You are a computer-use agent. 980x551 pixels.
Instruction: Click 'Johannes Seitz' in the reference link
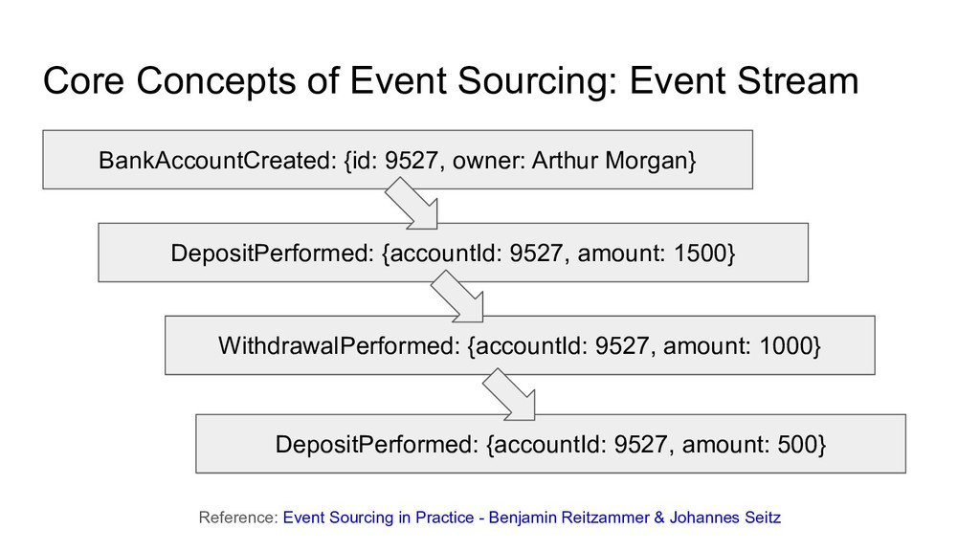pyautogui.click(x=725, y=518)
